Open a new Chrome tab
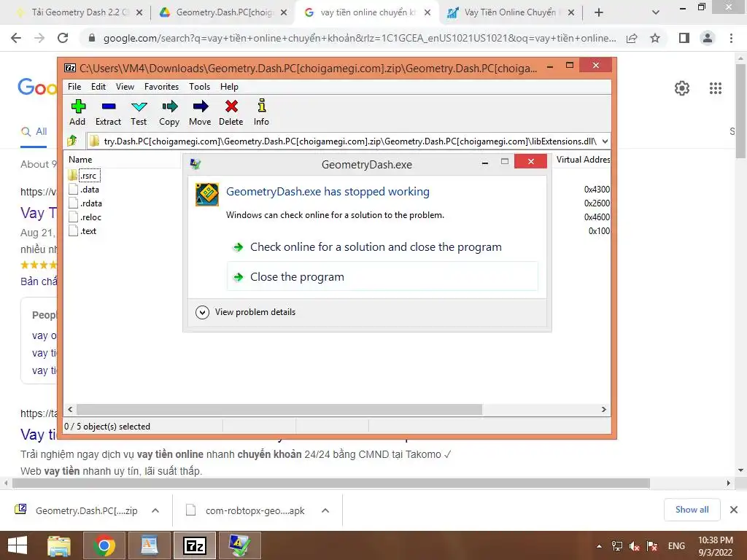Screen dimensions: 747x560 pyautogui.click(x=599, y=13)
